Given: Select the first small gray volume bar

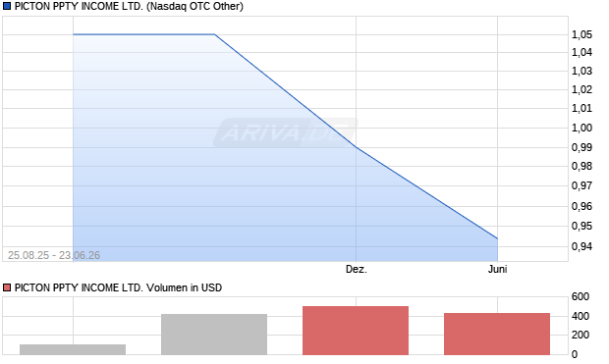Looking at the screenshot, I should click(x=73, y=349).
